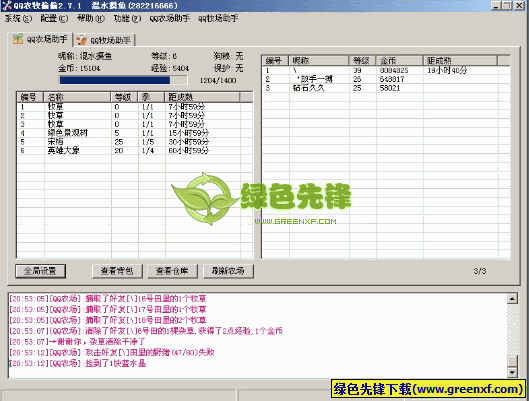Click the animal icon on QQ牧场助手 tab
This screenshot has width=529, height=401.
(x=81, y=40)
